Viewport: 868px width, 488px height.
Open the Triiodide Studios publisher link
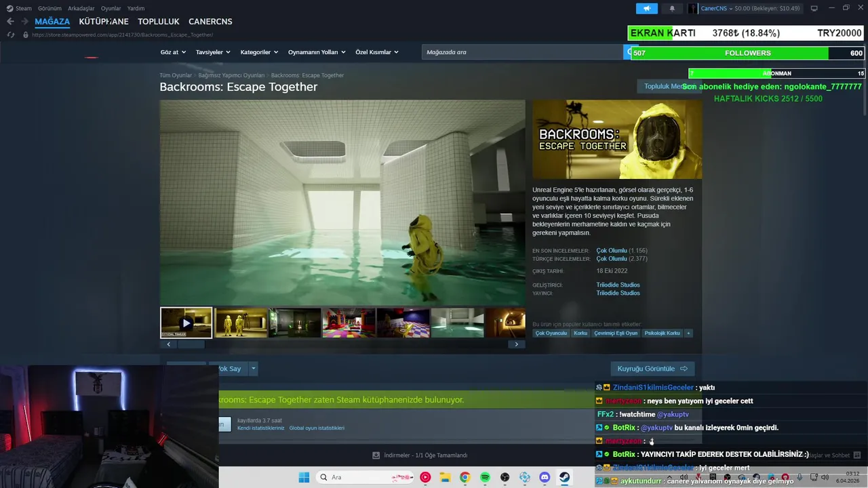[618, 293]
